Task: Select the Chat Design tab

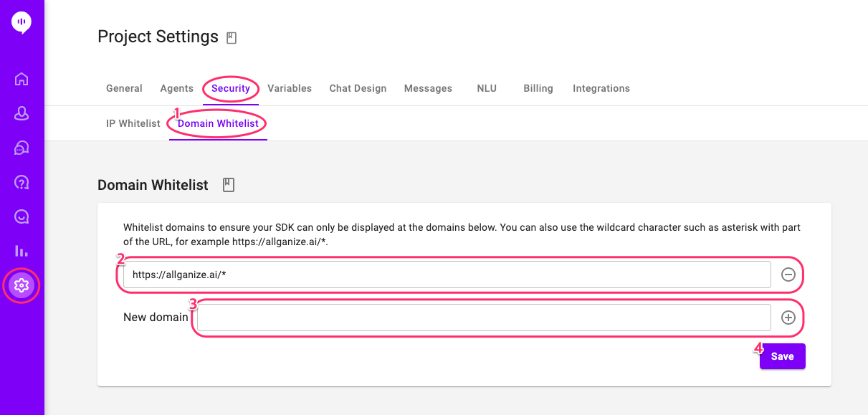Action: (x=358, y=88)
